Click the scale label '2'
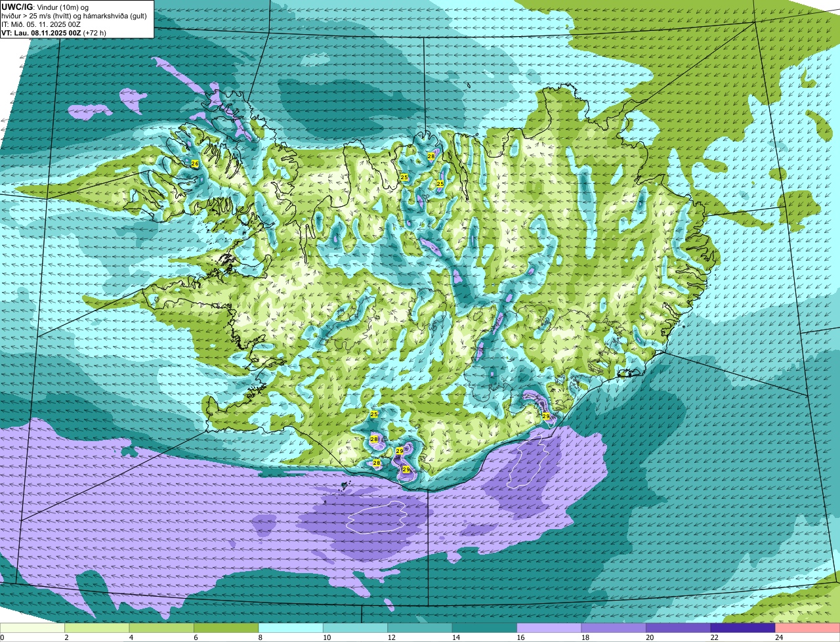Image resolution: width=840 pixels, height=642 pixels. coord(66,637)
